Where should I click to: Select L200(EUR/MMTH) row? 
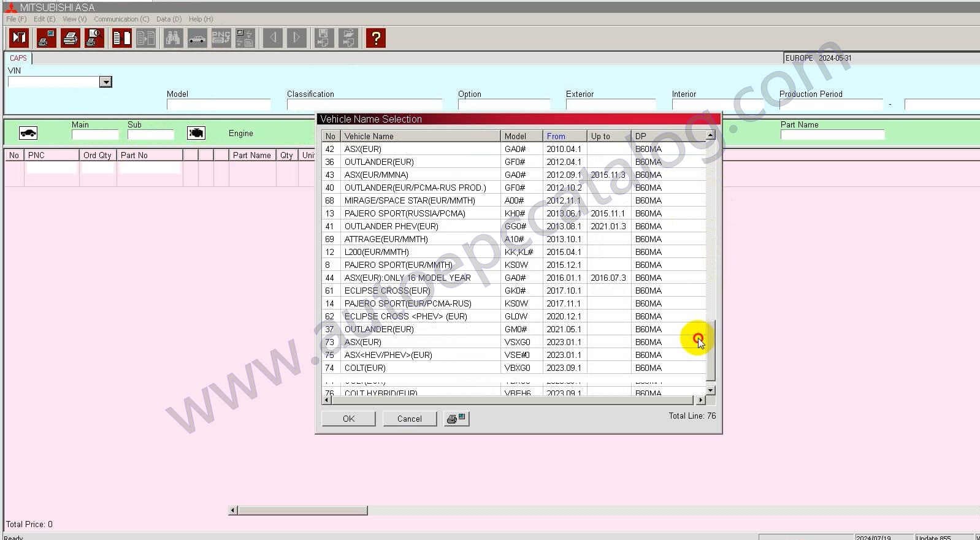[x=514, y=252]
